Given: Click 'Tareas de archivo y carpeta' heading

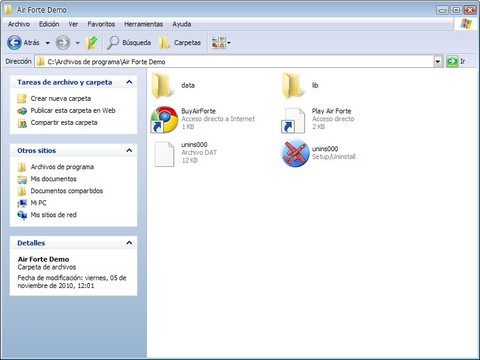Looking at the screenshot, I should pos(65,82).
